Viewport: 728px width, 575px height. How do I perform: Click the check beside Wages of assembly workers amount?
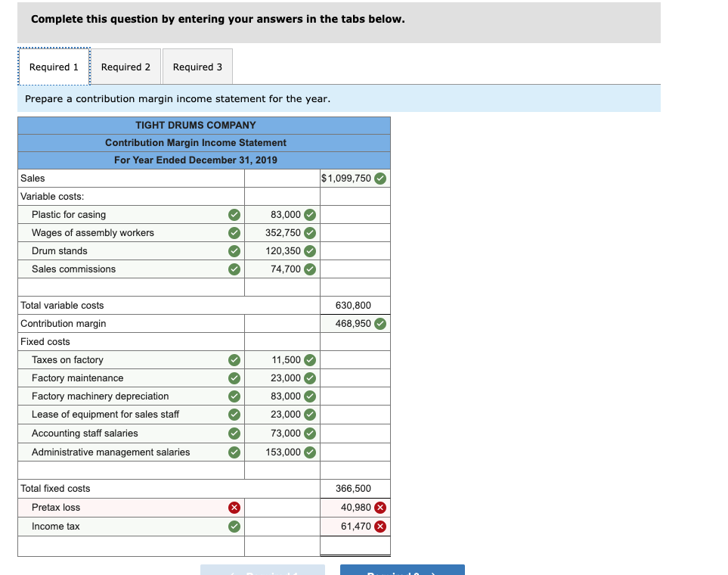pyautogui.click(x=308, y=232)
